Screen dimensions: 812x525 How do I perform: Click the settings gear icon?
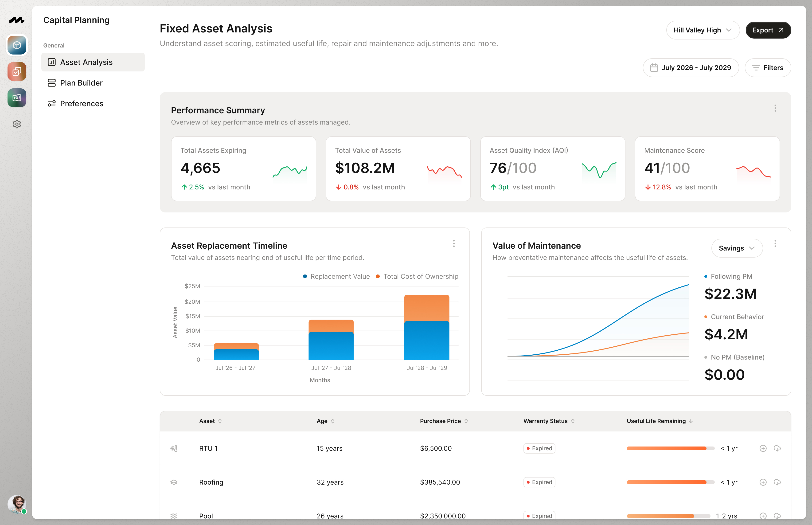pos(17,124)
